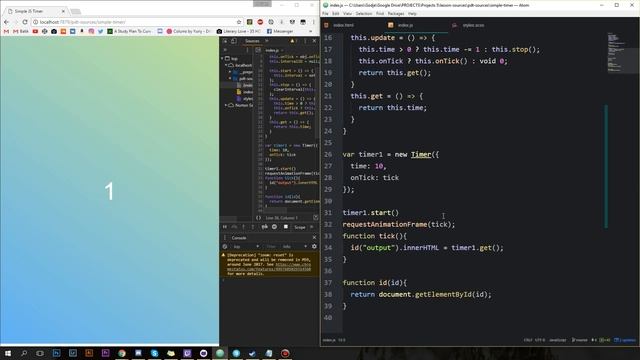The image size is (640, 360).
Task: Switch to index.html tab in Atom
Action: (x=344, y=25)
